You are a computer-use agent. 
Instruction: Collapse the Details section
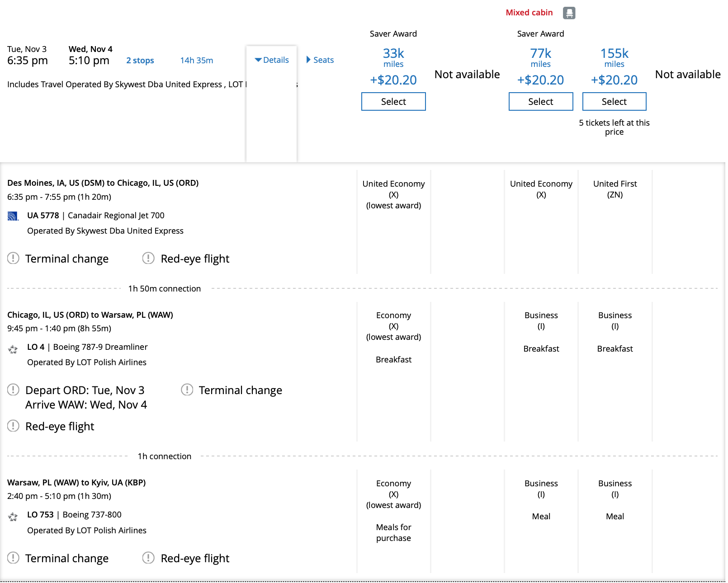point(272,60)
